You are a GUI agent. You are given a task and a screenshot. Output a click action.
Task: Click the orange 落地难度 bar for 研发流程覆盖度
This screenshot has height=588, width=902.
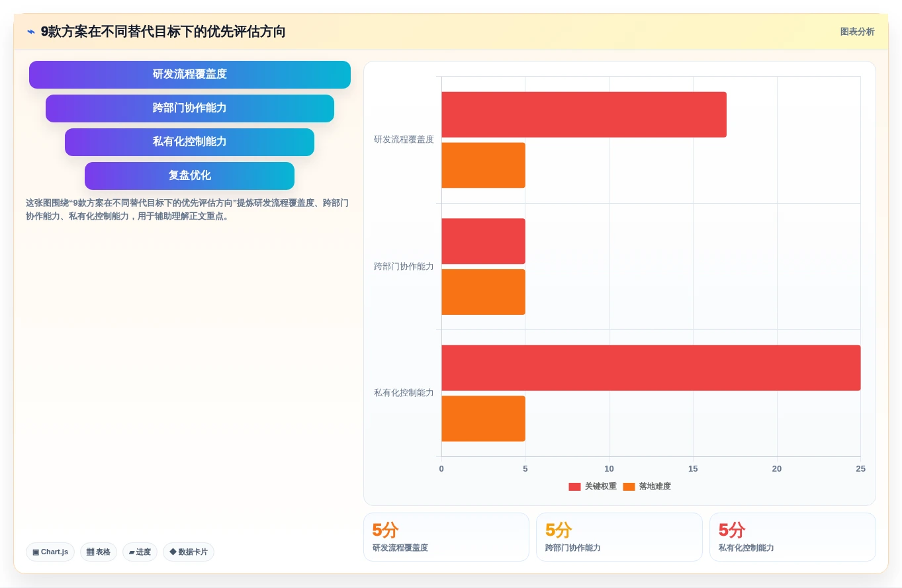(x=483, y=165)
